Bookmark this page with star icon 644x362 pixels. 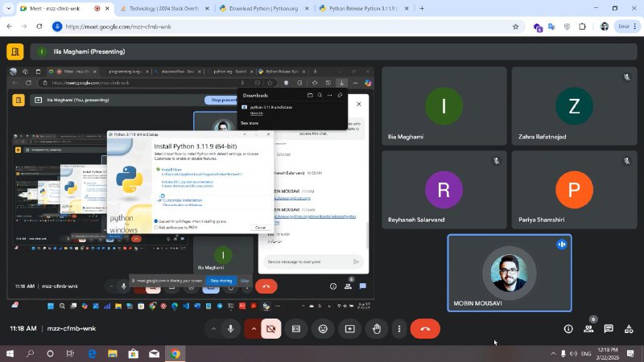(x=515, y=27)
